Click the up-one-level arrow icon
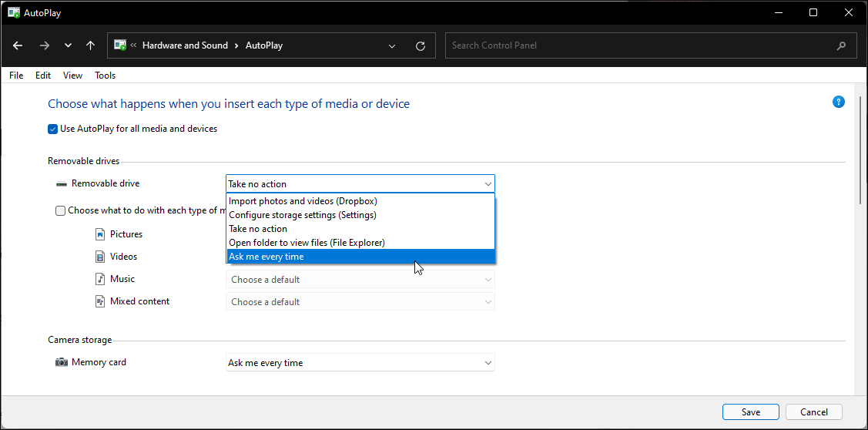Screen dimensions: 868x430 pos(90,45)
